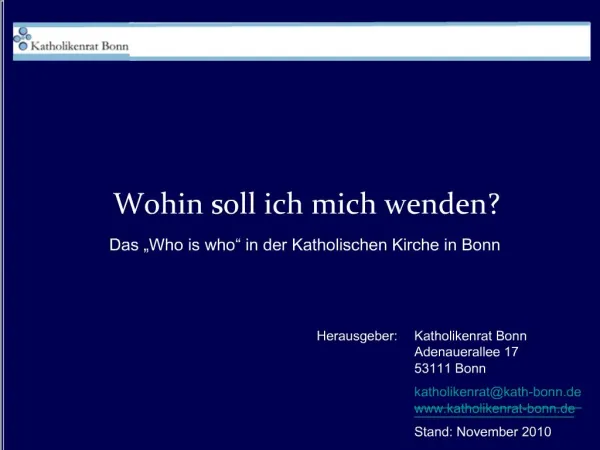Select the title 'Wohin soll ich mich wenden?'
Screen dimensions: 600x450
pos(306,204)
